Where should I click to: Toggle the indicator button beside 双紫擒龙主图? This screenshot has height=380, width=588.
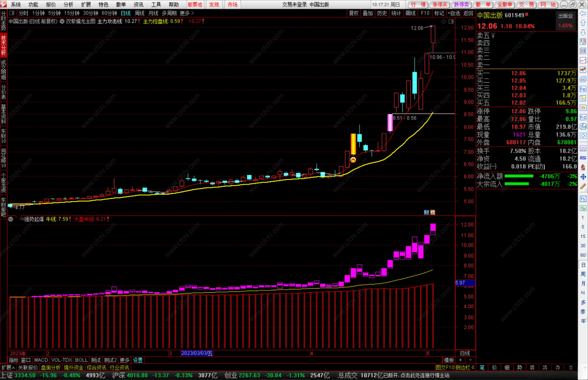click(x=62, y=21)
